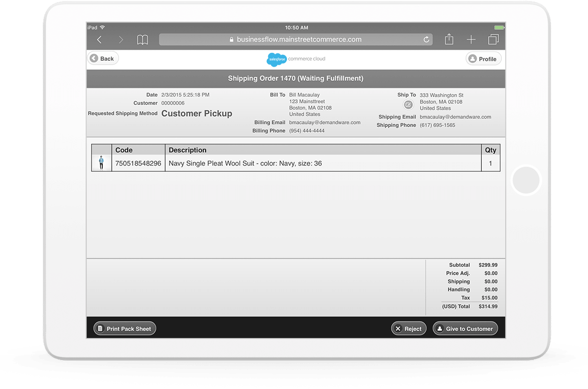
Task: Tap the Safari back arrow
Action: point(99,40)
